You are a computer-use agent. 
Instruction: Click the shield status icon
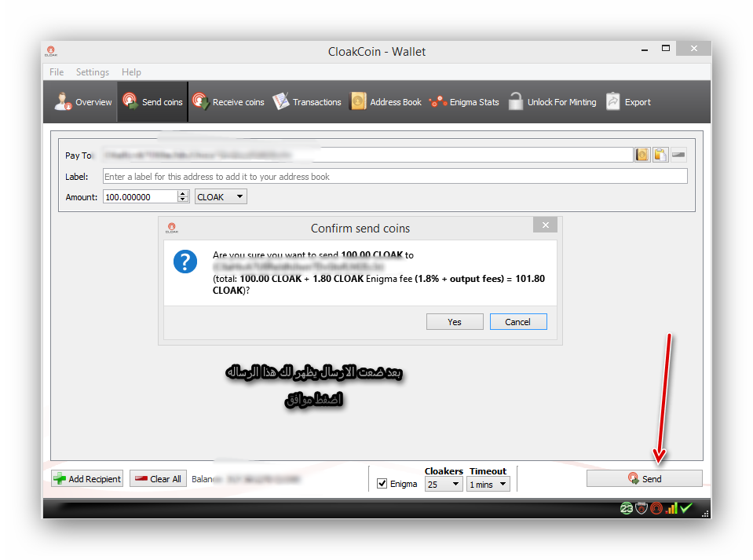coord(642,508)
